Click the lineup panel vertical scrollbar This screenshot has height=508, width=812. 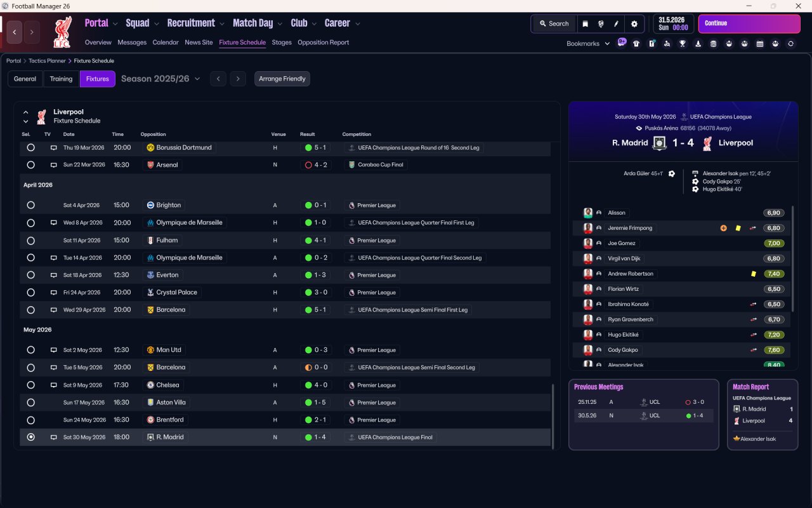[x=793, y=257]
